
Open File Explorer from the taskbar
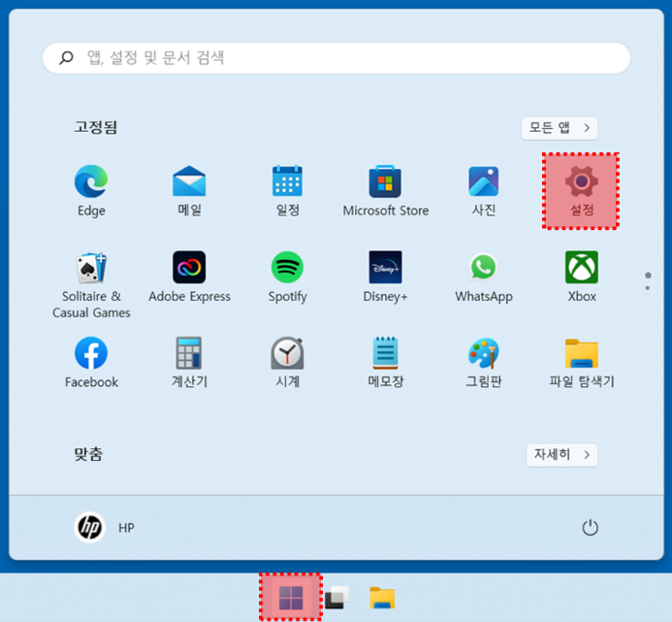382,598
